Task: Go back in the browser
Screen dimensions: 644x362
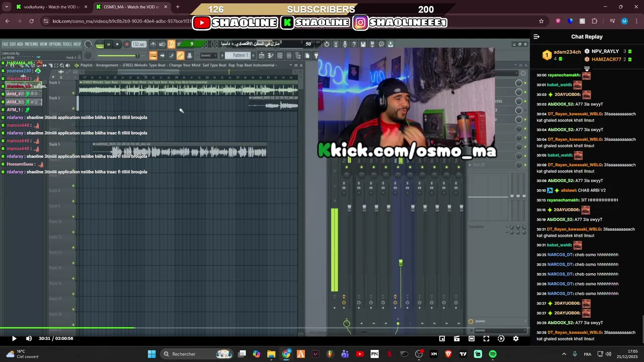Action: pos(7,21)
